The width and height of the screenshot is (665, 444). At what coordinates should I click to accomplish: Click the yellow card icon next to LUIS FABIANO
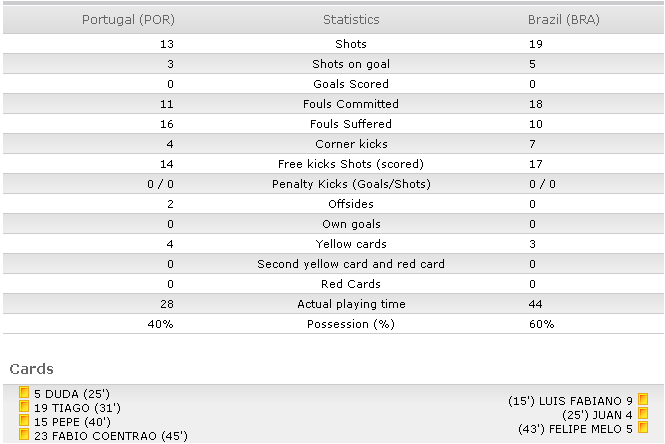pyautogui.click(x=643, y=399)
